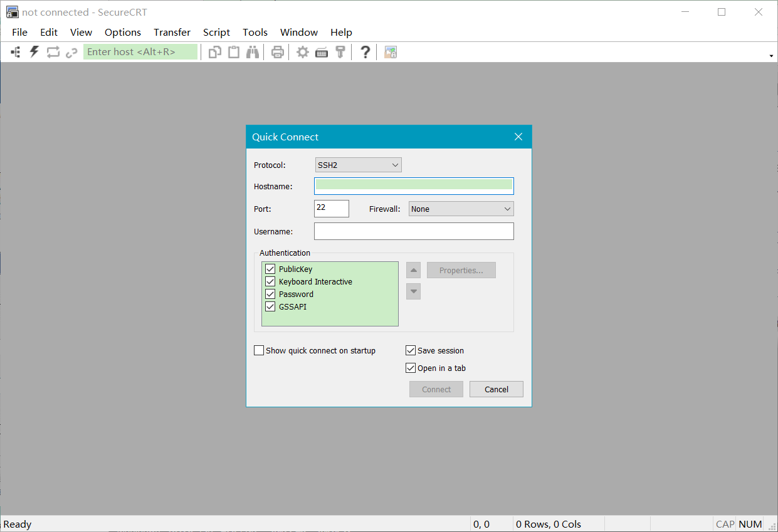778x532 pixels.
Task: Open the Keymap Editor keyboard icon
Action: point(322,52)
